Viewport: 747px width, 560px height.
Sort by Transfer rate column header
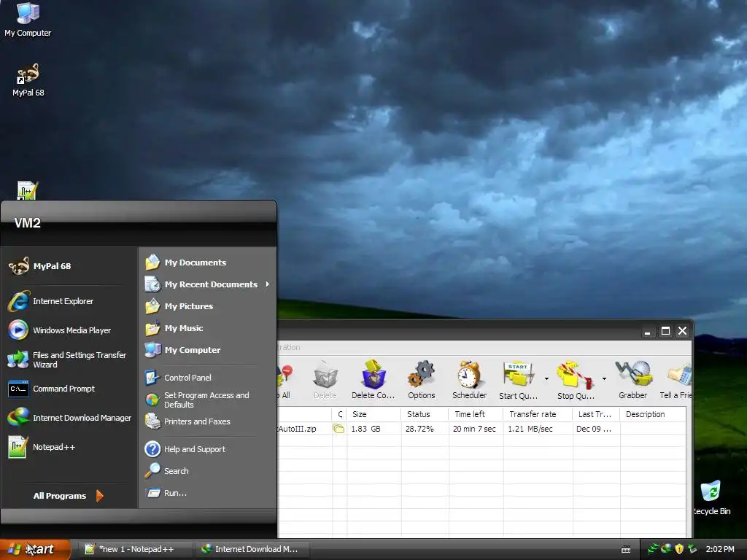coord(538,414)
